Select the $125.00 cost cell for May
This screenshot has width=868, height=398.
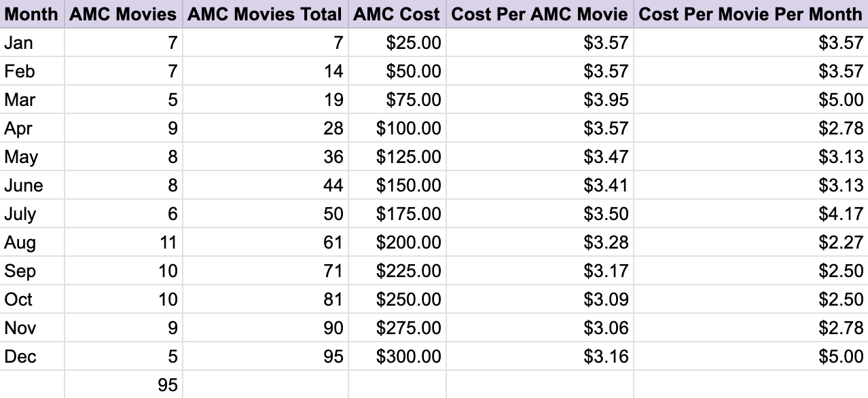397,157
